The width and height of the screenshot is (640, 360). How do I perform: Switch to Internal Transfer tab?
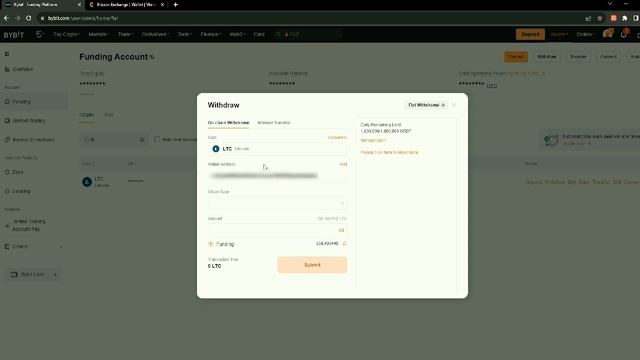coord(273,122)
